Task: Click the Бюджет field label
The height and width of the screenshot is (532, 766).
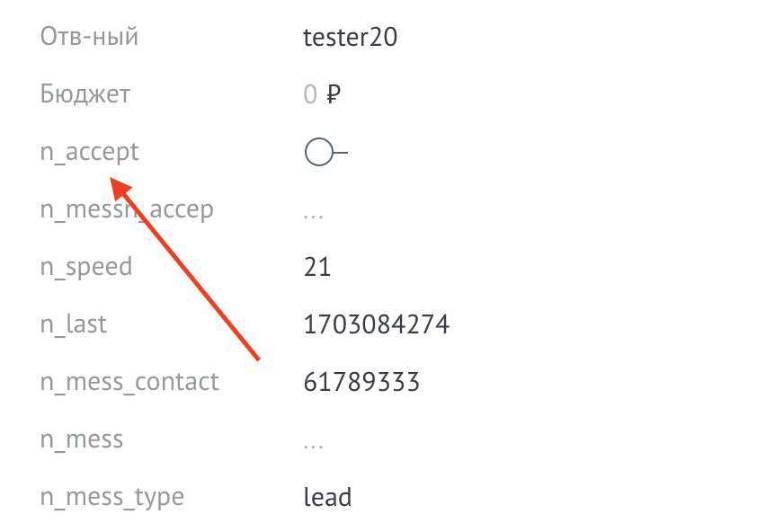Action: [x=85, y=94]
